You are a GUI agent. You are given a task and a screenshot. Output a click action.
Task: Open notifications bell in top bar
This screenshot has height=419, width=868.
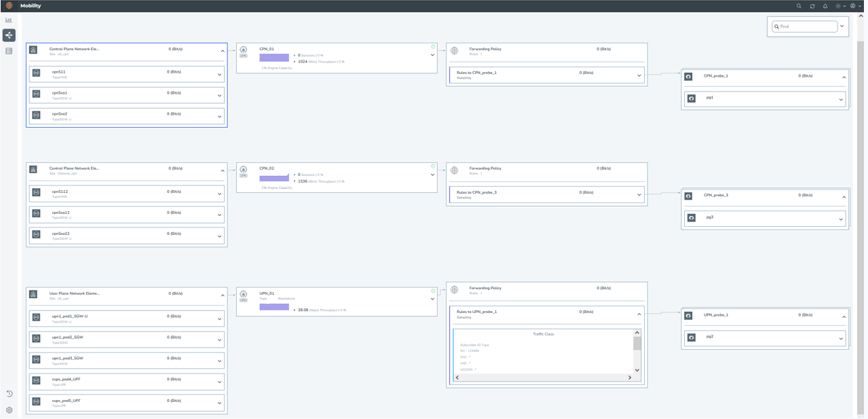(825, 6)
